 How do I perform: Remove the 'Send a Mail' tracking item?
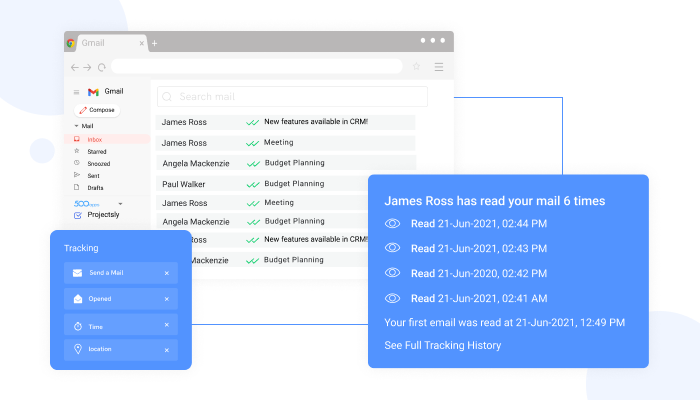tap(167, 273)
